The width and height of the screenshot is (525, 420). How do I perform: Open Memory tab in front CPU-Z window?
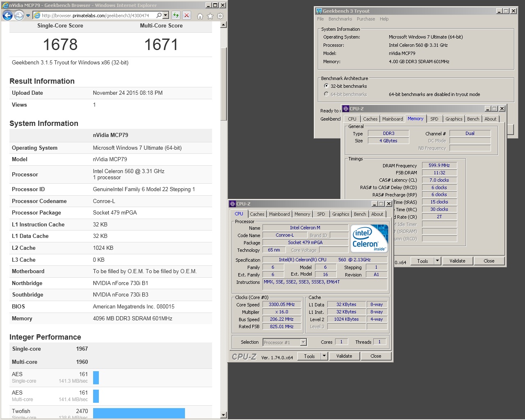click(302, 214)
